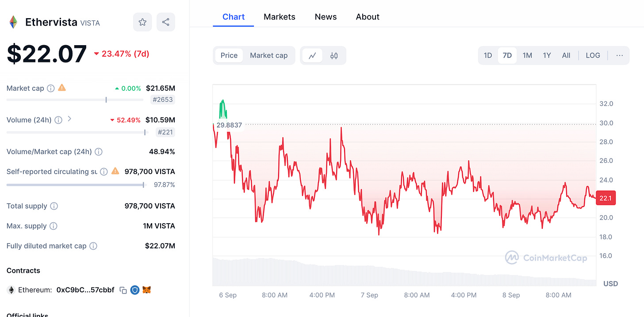Select the Market cap chart toggle
644x317 pixels.
269,56
